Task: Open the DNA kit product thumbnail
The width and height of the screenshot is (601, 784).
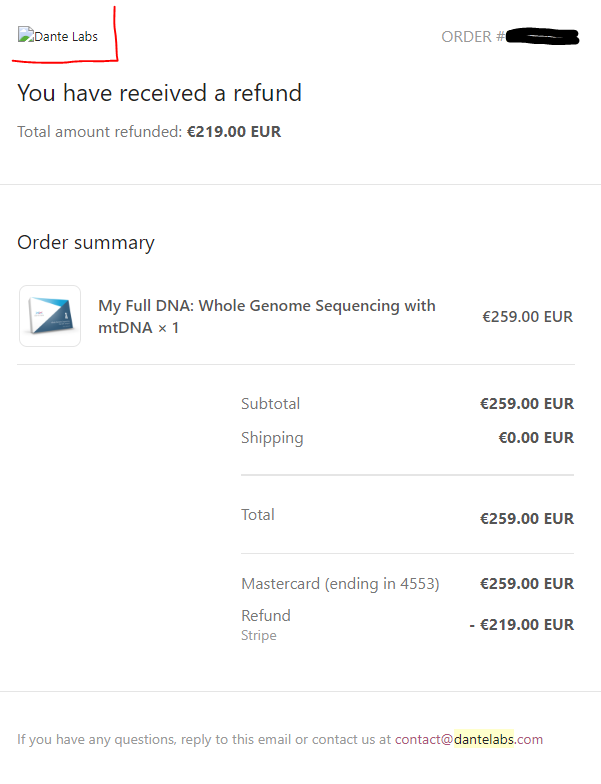Action: [x=50, y=316]
